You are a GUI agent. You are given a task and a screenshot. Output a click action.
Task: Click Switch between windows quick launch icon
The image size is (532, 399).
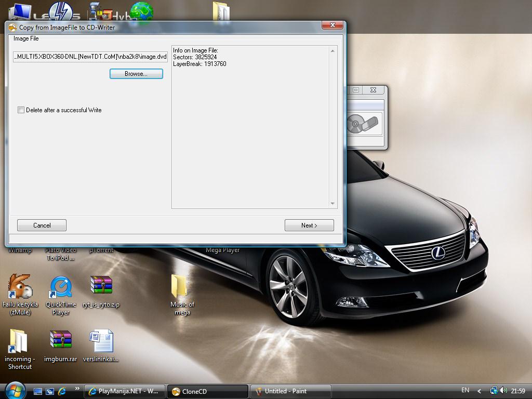tap(49, 391)
